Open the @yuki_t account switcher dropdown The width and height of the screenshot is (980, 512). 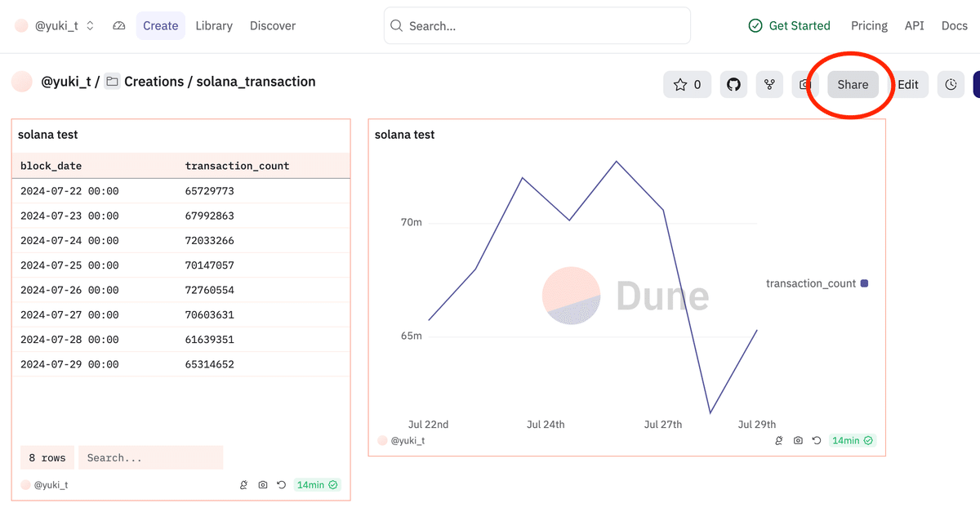56,26
